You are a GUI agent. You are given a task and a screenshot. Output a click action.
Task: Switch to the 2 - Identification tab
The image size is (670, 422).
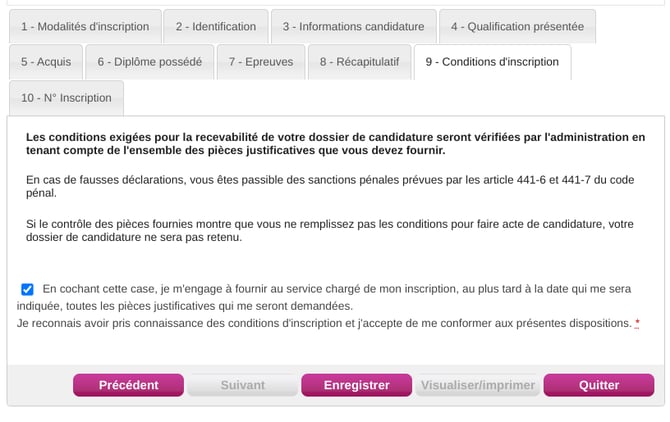click(215, 27)
